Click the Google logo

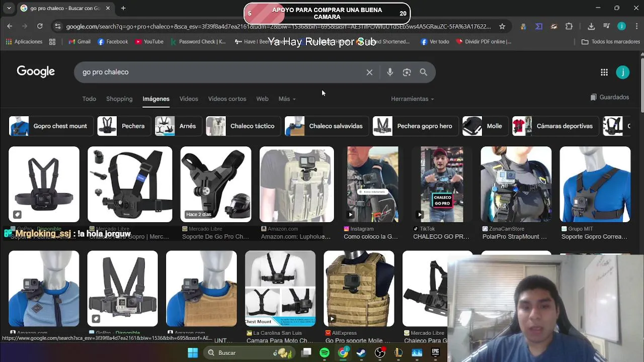(36, 72)
